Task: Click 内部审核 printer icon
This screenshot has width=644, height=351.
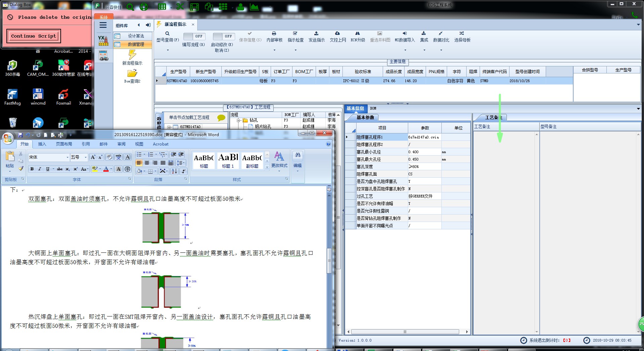Action: click(274, 34)
